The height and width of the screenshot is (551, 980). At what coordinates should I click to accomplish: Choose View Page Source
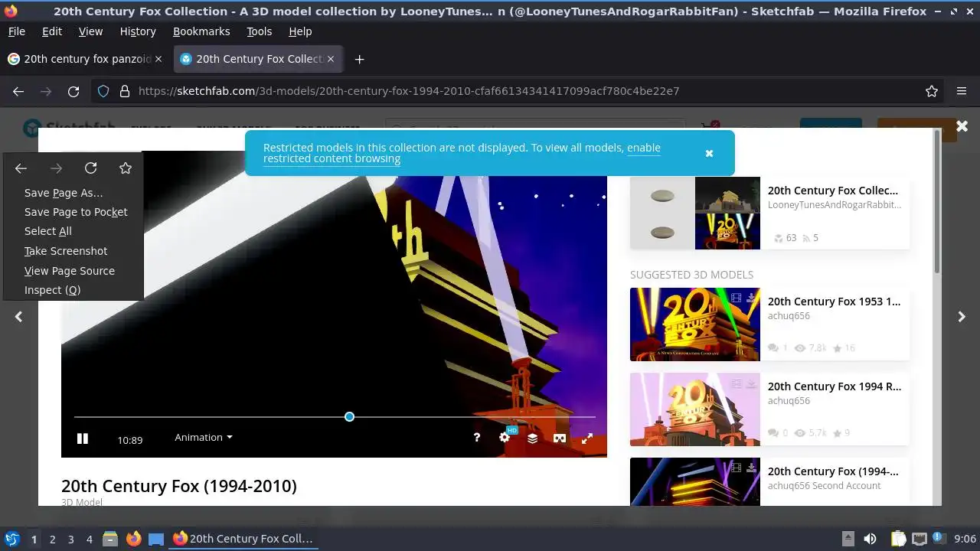tap(73, 271)
